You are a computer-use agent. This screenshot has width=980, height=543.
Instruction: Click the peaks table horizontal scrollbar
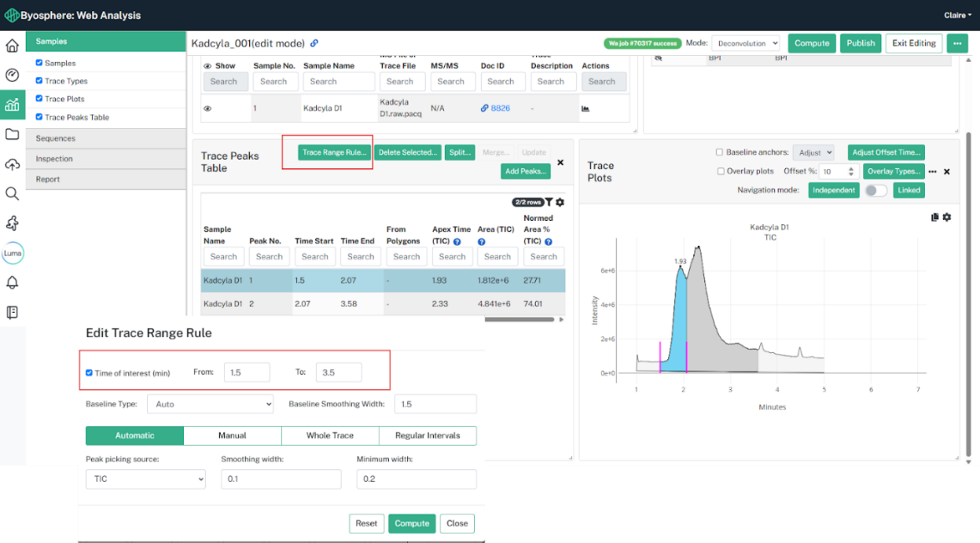coord(520,320)
